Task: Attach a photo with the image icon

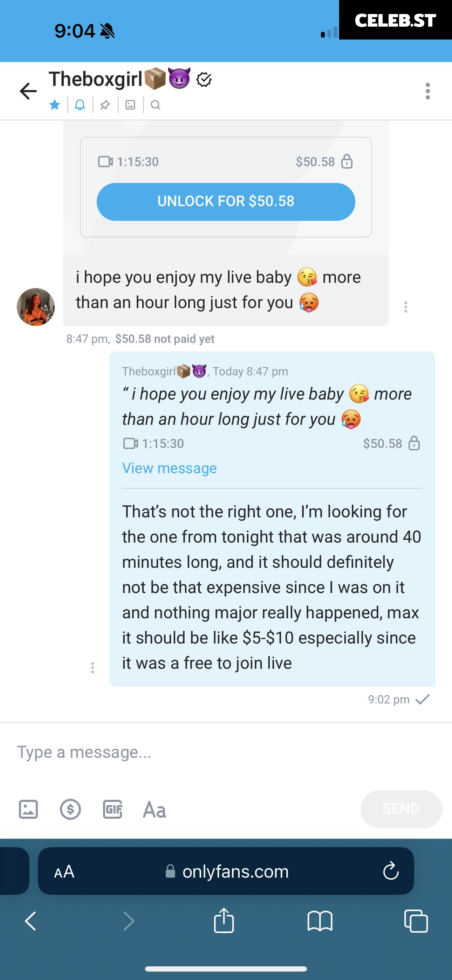Action: [x=28, y=809]
